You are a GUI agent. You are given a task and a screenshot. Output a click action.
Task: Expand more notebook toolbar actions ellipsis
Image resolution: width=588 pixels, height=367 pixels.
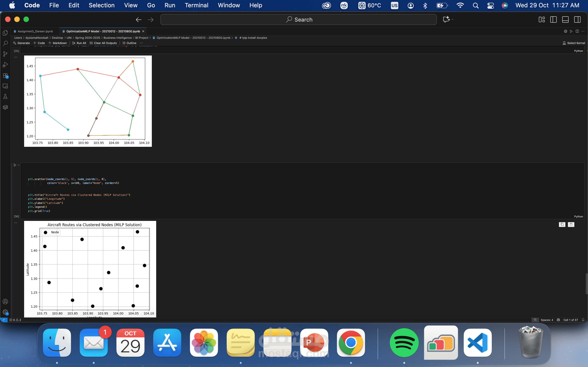[141, 43]
